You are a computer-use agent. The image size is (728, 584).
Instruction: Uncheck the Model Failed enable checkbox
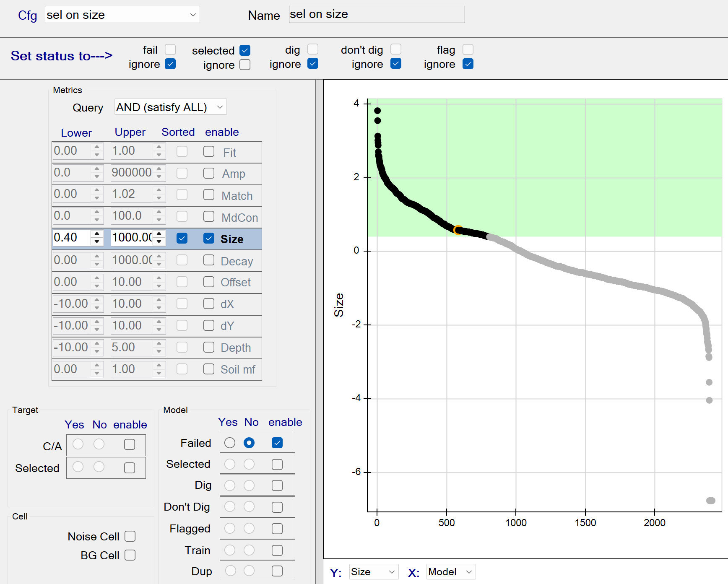tap(277, 443)
